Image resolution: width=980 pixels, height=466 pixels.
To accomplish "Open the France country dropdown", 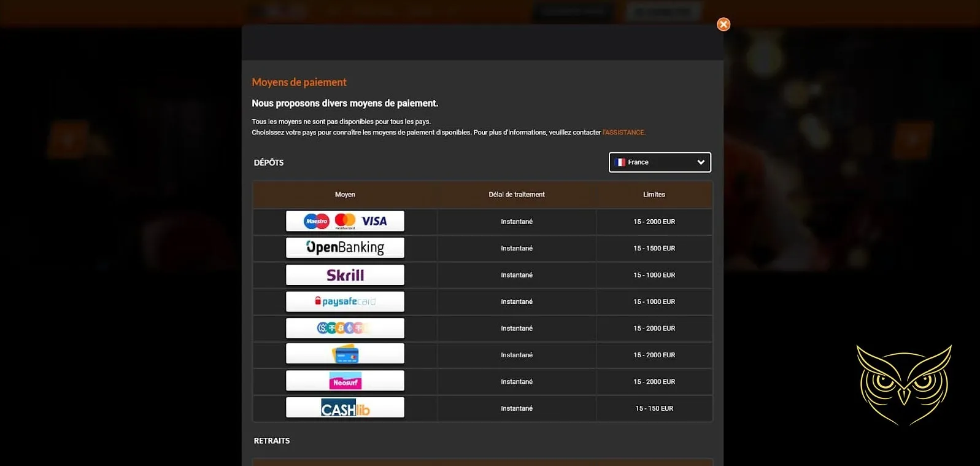I will [x=660, y=162].
